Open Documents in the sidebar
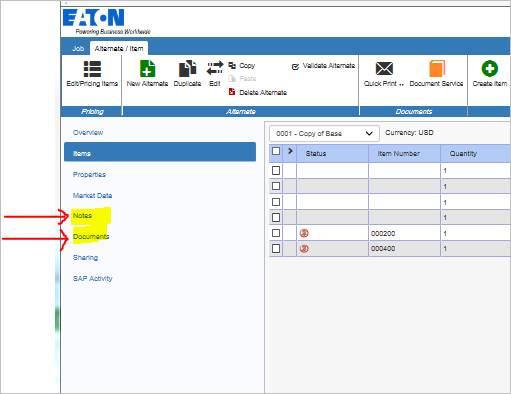Viewport: 511px width, 394px height. 91,237
